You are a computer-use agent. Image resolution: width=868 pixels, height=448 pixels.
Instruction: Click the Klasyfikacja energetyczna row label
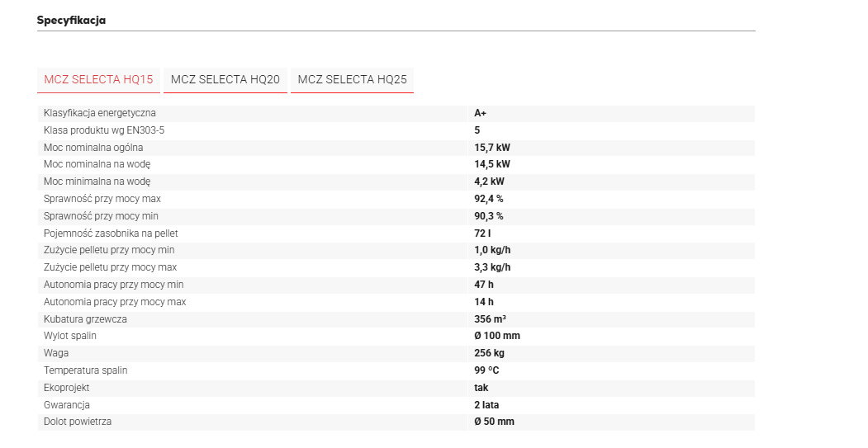(x=99, y=113)
